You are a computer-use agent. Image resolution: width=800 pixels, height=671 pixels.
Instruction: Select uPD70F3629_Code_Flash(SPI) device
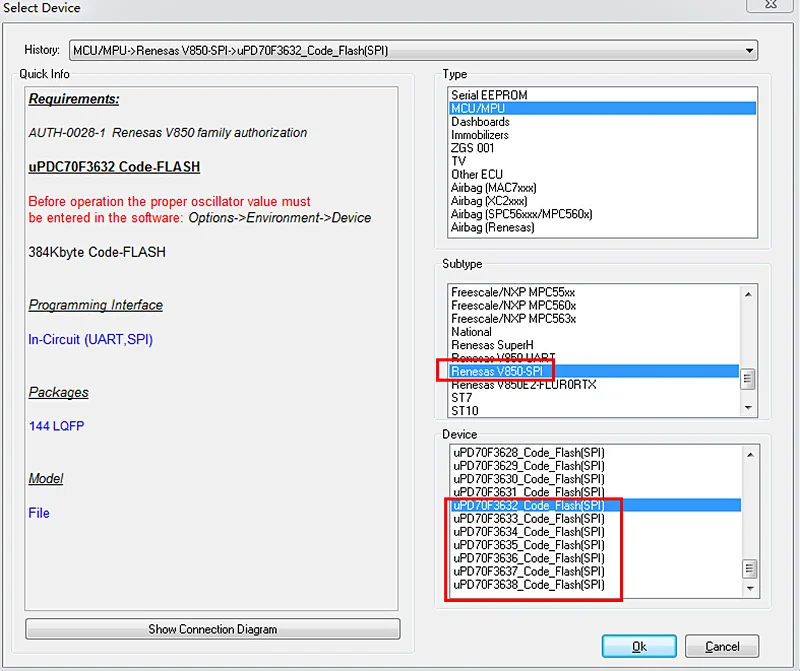[x=596, y=466]
